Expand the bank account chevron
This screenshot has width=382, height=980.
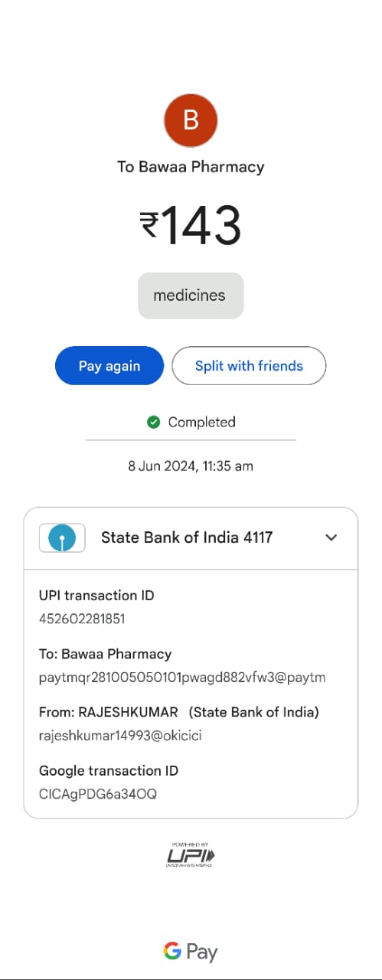[331, 537]
